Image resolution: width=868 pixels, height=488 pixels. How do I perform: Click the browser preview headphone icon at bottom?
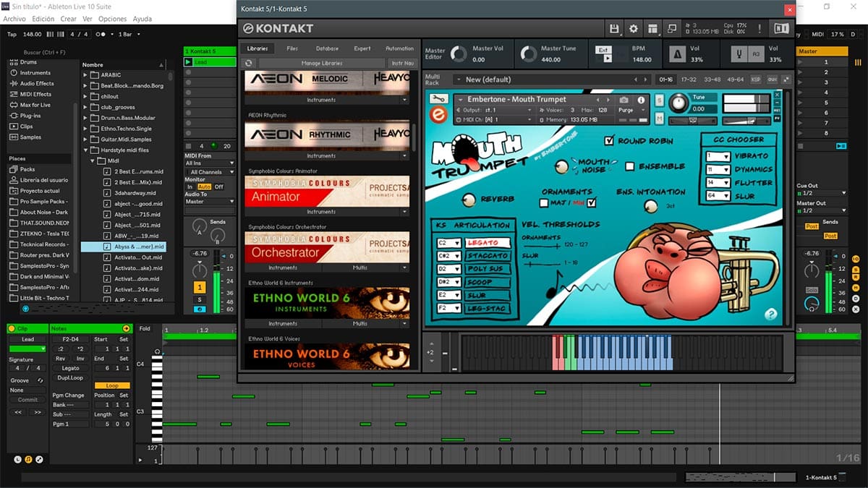[27, 309]
